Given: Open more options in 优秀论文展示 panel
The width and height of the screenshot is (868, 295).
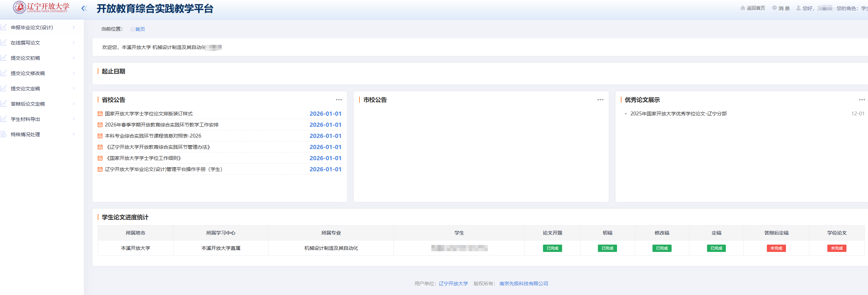Looking at the screenshot, I should point(862,100).
